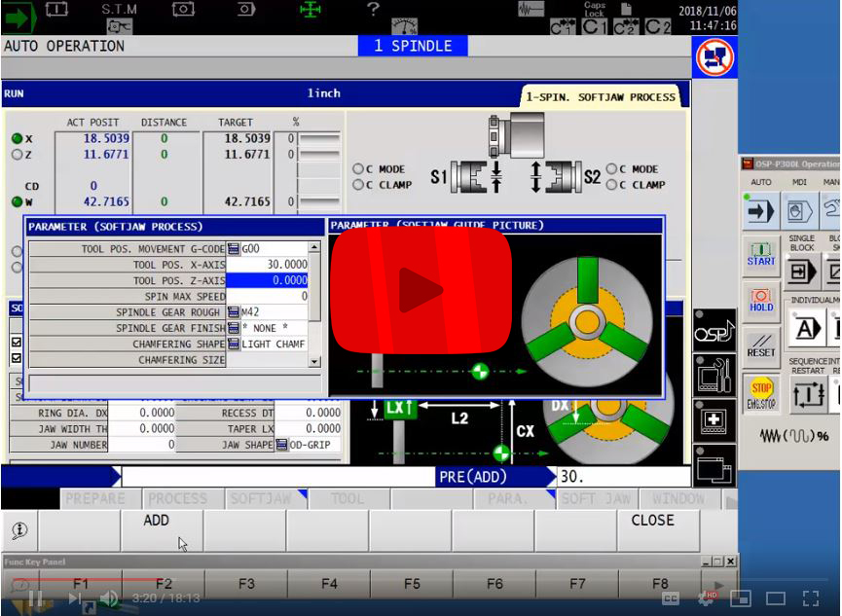Switch to 1-SPIN. SOFTJAW PROCESS tab

pyautogui.click(x=600, y=97)
